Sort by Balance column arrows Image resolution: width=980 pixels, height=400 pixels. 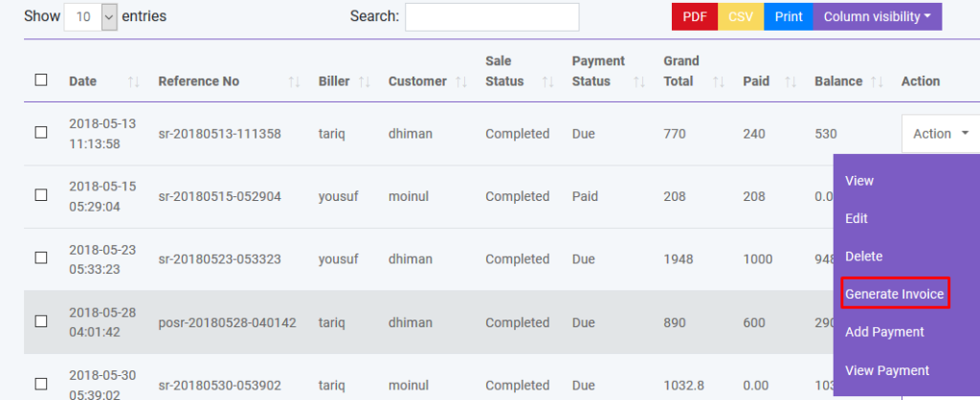click(x=878, y=82)
